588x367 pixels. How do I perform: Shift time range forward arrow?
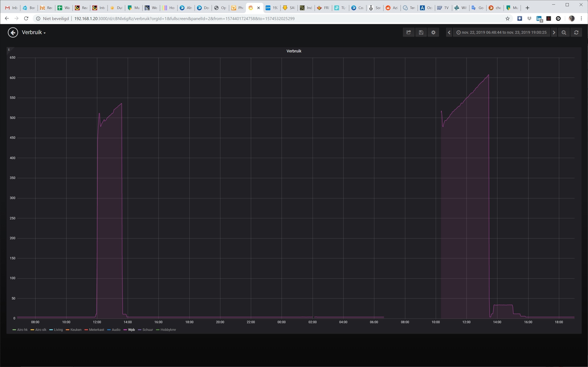point(554,33)
